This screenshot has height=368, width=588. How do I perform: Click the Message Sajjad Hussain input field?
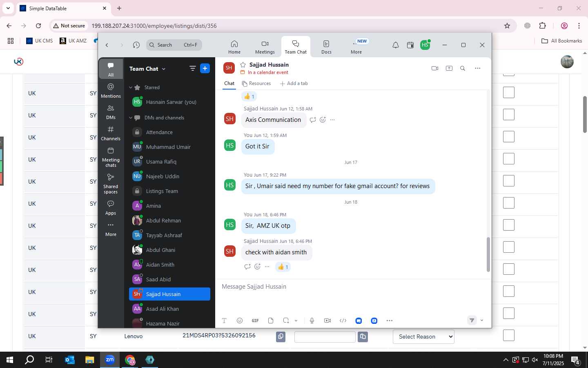[x=353, y=287]
